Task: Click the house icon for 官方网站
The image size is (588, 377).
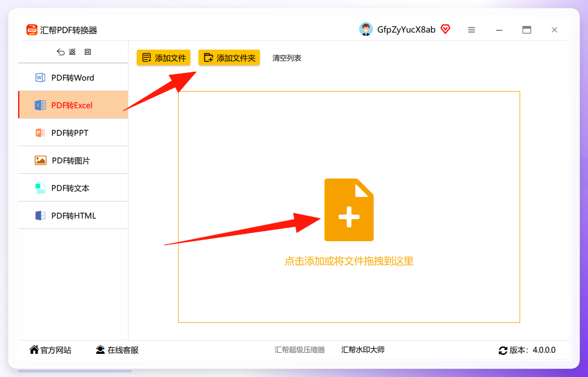Action: click(34, 349)
